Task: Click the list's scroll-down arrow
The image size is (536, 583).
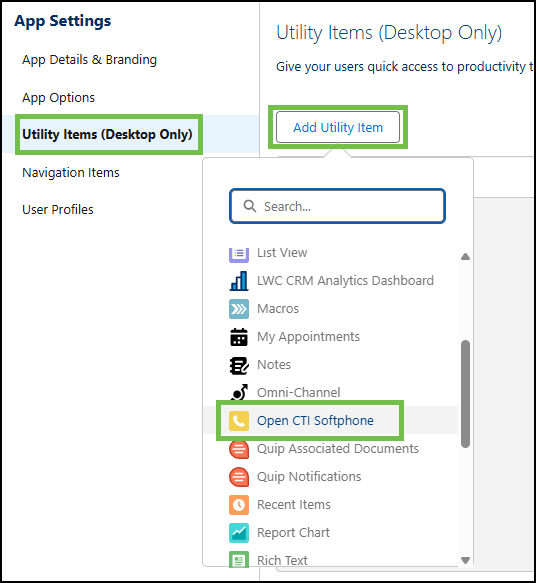Action: tap(465, 560)
